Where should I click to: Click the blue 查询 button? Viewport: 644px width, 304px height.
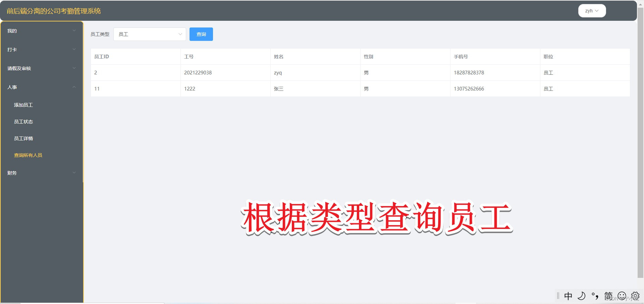coord(201,34)
